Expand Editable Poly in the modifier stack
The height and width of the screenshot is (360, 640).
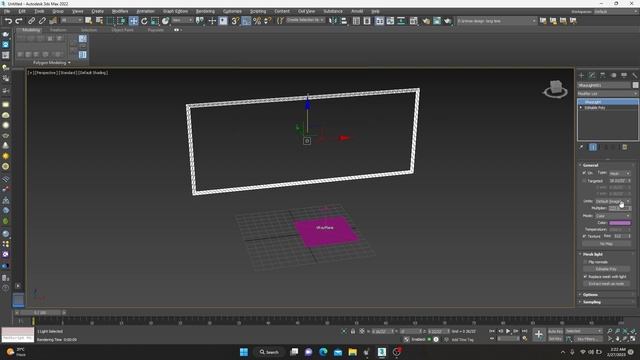click(x=581, y=108)
